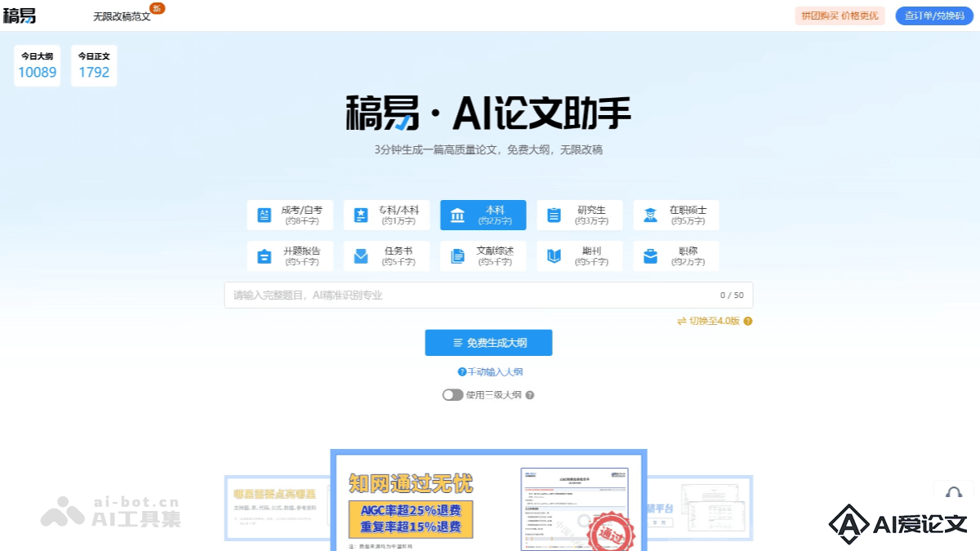This screenshot has height=551, width=980.
Task: Select the highlighted 本科 paper type
Action: (x=483, y=215)
